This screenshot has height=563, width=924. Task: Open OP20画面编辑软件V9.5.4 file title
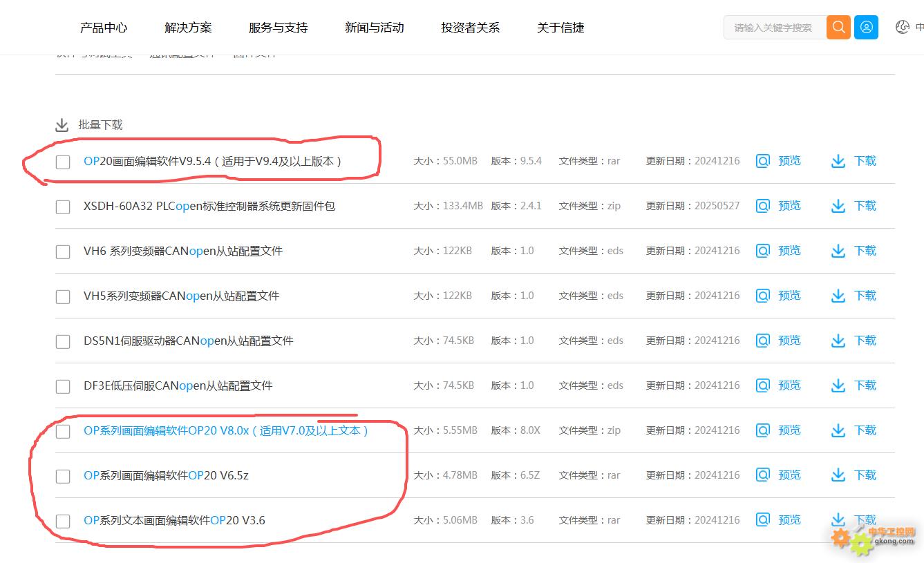click(213, 162)
